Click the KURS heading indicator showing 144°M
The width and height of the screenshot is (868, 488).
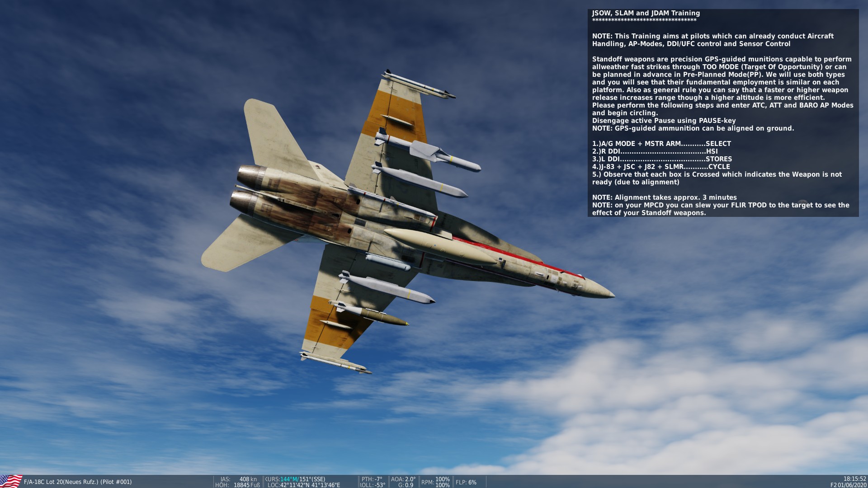coord(296,479)
